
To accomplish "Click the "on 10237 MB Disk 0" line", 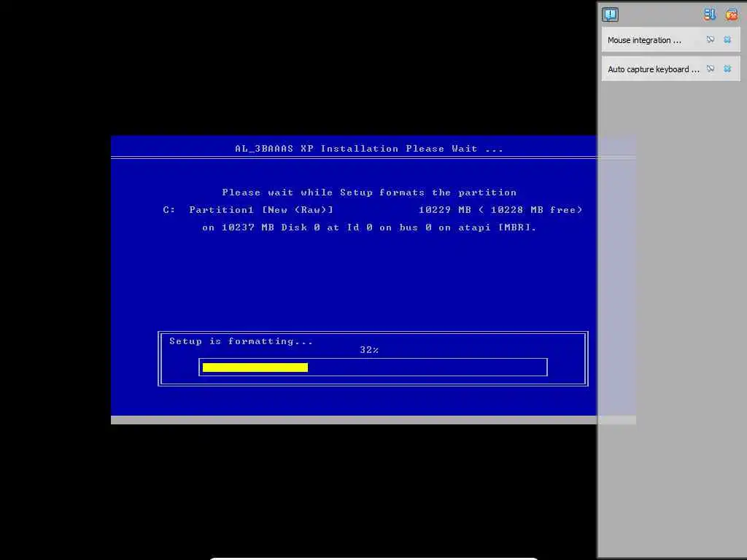I will (369, 227).
